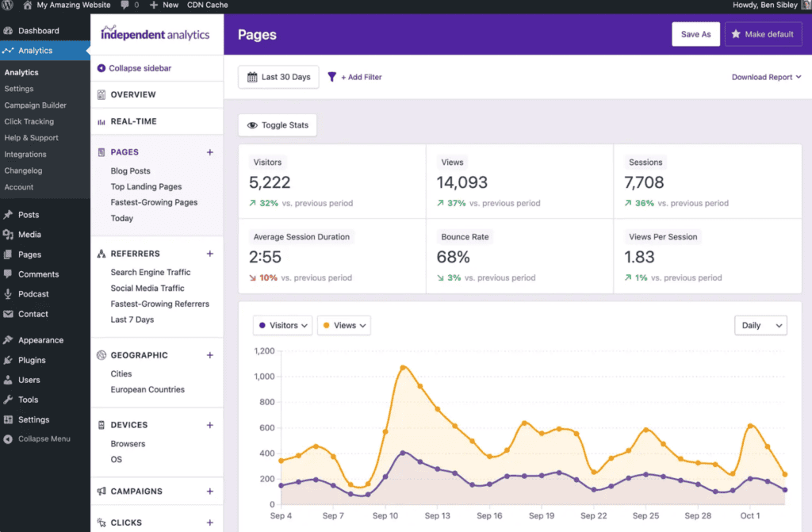Open the Views metric dropdown on chart
The width and height of the screenshot is (812, 532).
click(x=343, y=325)
